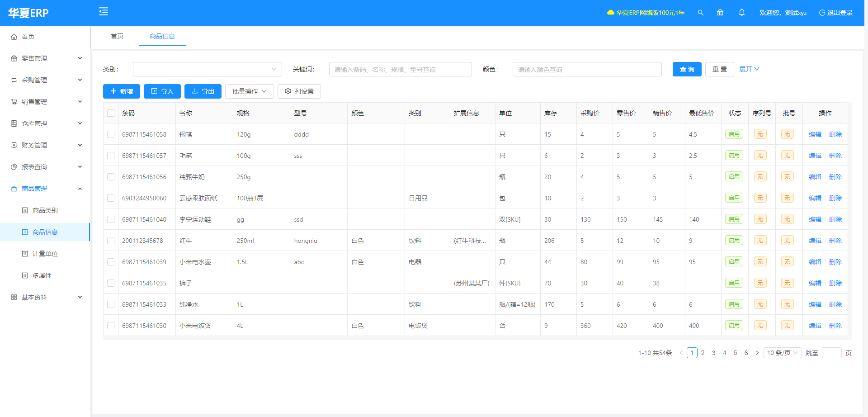
Task: Check the row for 钢笔
Action: 111,134
